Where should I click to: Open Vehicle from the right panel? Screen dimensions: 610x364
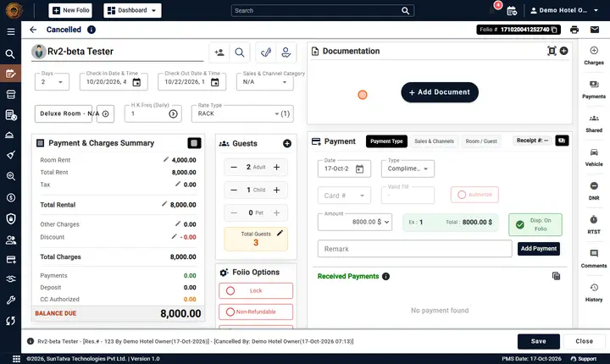point(594,157)
